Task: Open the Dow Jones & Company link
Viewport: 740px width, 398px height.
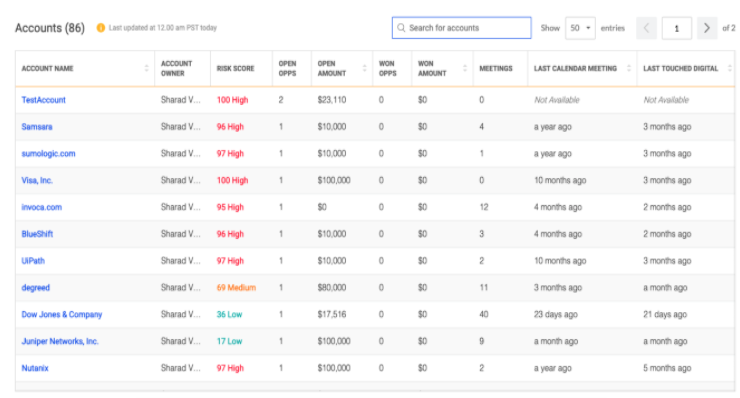Action: [62, 314]
